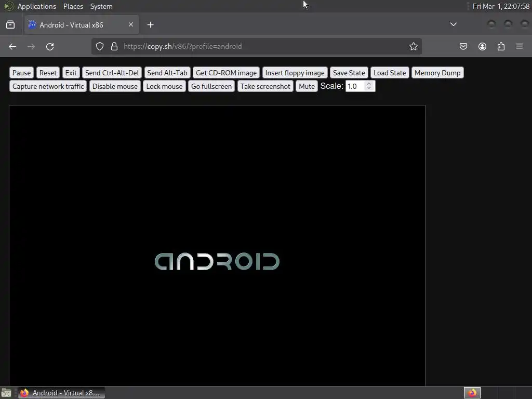Open the Firefox hamburger menu

[520, 46]
